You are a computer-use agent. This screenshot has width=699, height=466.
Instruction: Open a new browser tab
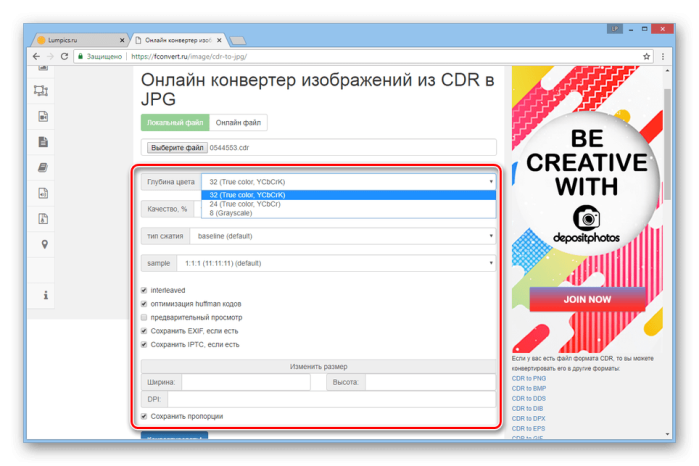pos(238,41)
